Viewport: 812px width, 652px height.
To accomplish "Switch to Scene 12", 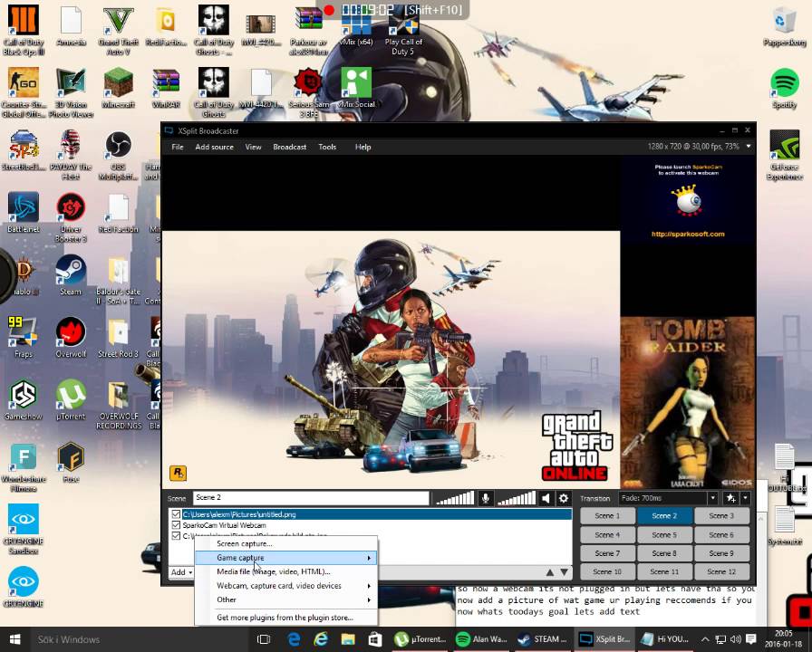I will click(x=721, y=571).
